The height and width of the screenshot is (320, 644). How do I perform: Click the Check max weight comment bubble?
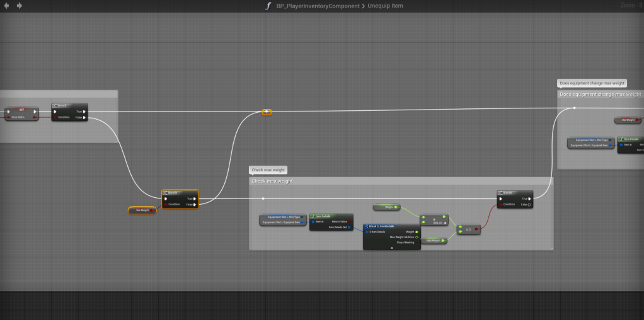(268, 170)
